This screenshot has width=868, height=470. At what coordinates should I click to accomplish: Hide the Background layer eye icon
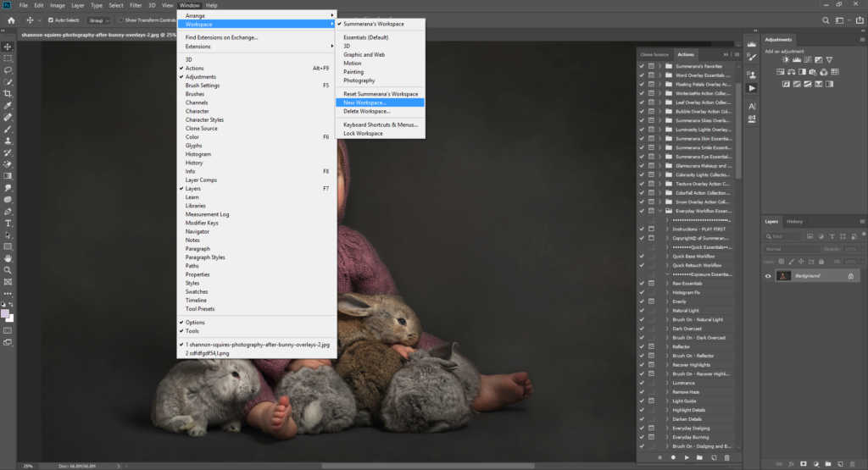coord(768,276)
